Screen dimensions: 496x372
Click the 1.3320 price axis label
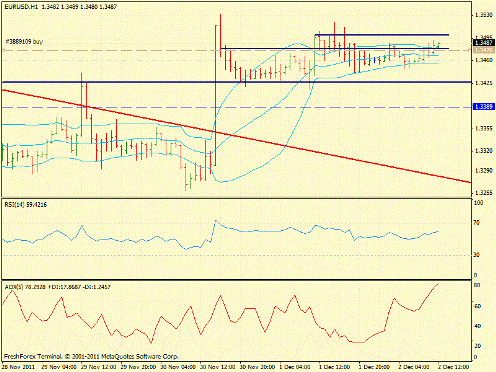coord(484,151)
